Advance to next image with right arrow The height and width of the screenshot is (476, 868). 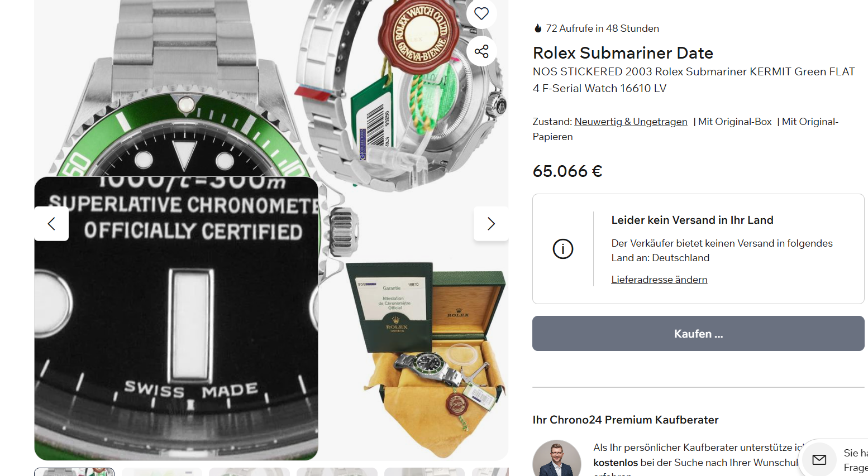point(491,224)
